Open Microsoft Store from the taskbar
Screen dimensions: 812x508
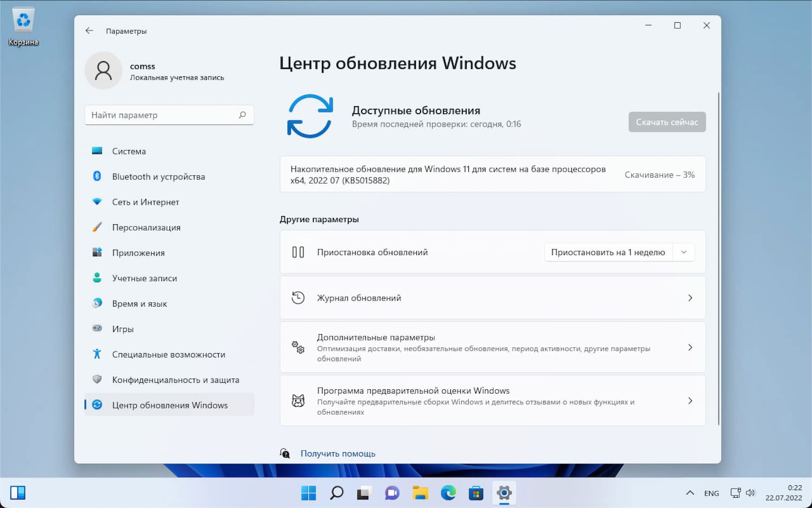click(476, 493)
